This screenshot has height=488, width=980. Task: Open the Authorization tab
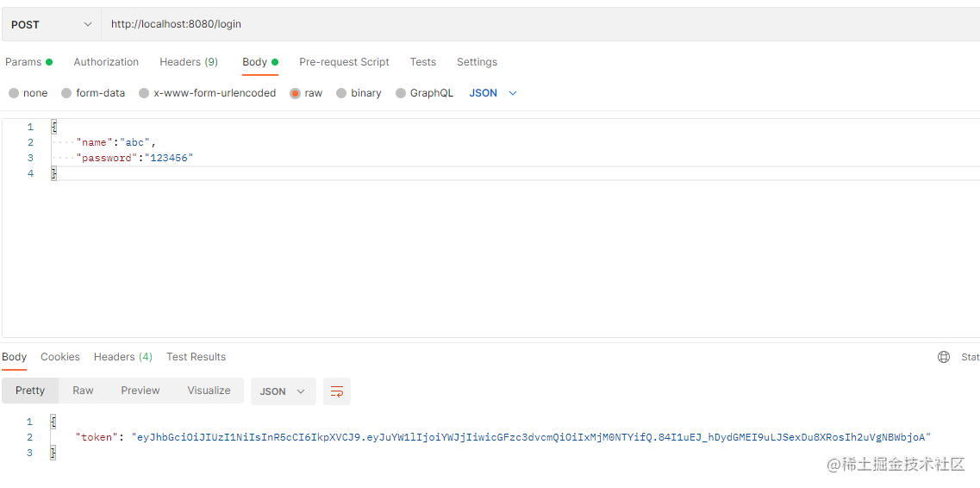pyautogui.click(x=106, y=62)
